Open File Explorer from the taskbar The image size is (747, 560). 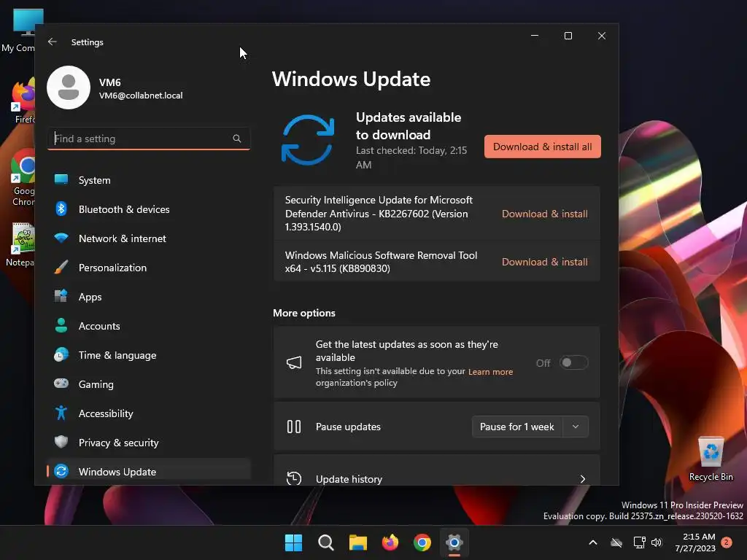point(357,542)
